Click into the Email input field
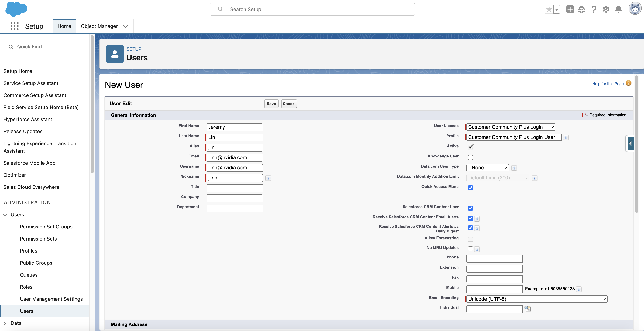The image size is (644, 331). [235, 157]
